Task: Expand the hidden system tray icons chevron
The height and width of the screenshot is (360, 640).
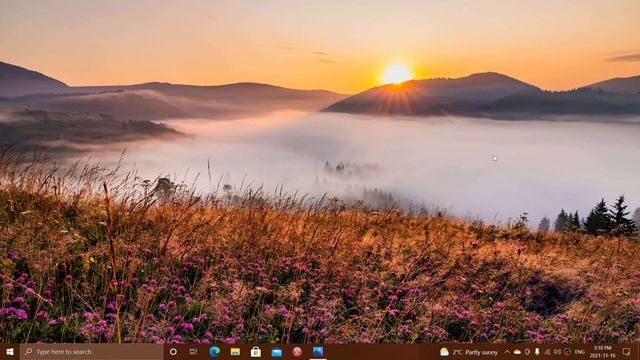Action: point(507,352)
